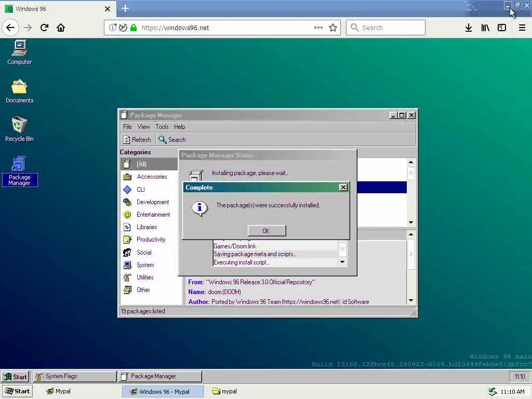Choose the Entertainment smiley icon
Image resolution: width=532 pixels, height=399 pixels.
tap(127, 215)
